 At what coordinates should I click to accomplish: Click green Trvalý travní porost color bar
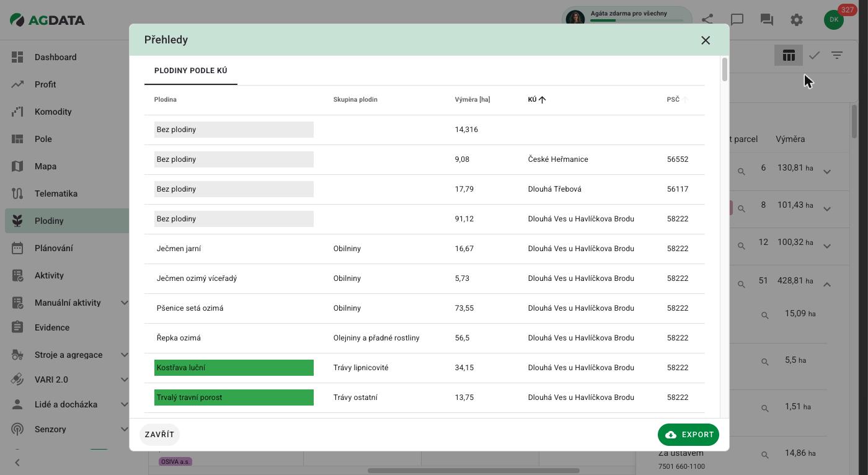234,397
